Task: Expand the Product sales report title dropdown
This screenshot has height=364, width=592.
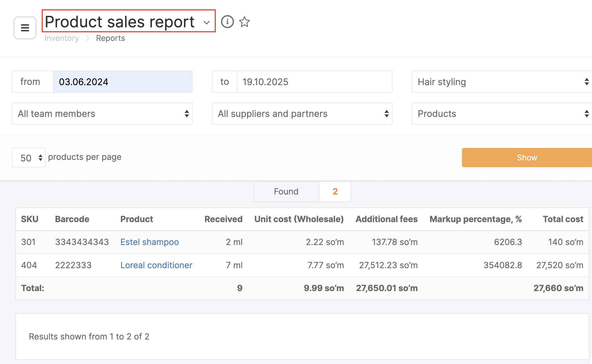Action: pyautogui.click(x=207, y=22)
